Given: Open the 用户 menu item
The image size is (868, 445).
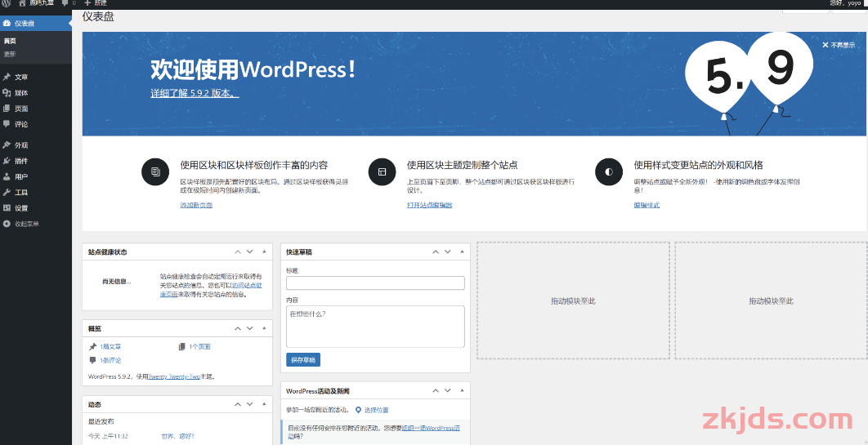Looking at the screenshot, I should click(x=36, y=177).
